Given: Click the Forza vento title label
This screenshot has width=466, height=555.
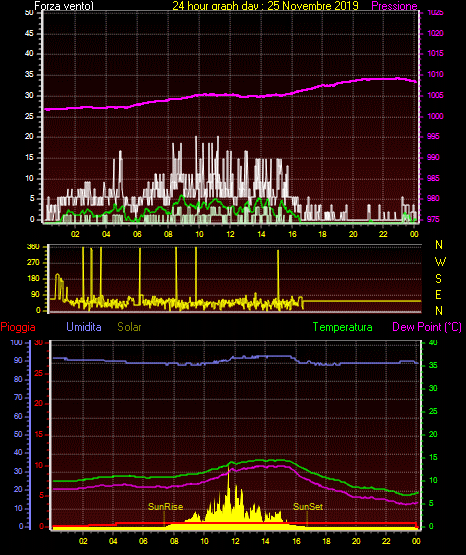Looking at the screenshot, I should point(64,6).
